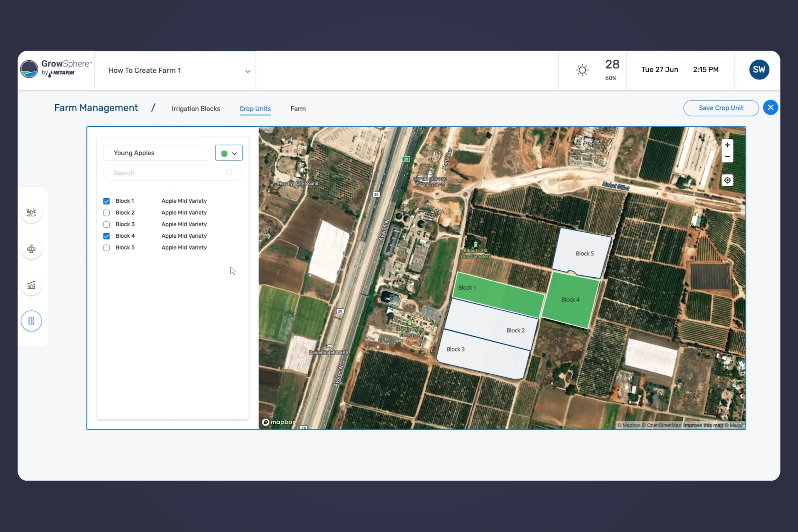
Task: Zoom out the map with minus button
Action: click(x=727, y=157)
